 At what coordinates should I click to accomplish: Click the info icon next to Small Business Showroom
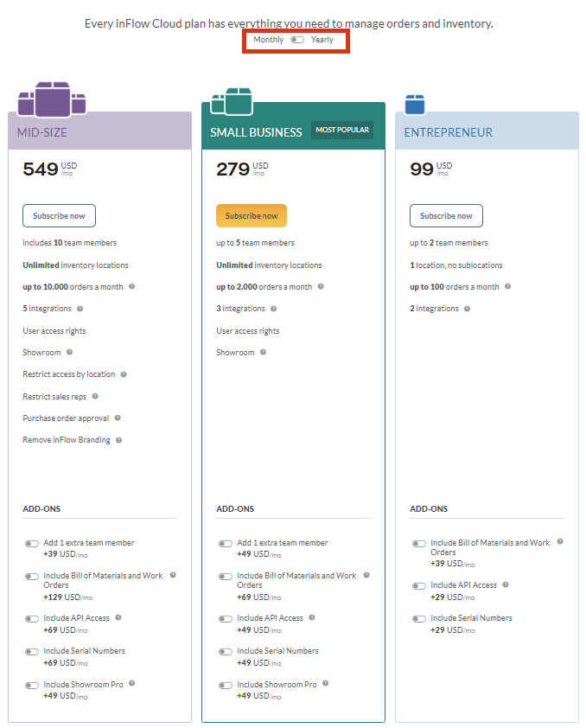[x=263, y=353]
